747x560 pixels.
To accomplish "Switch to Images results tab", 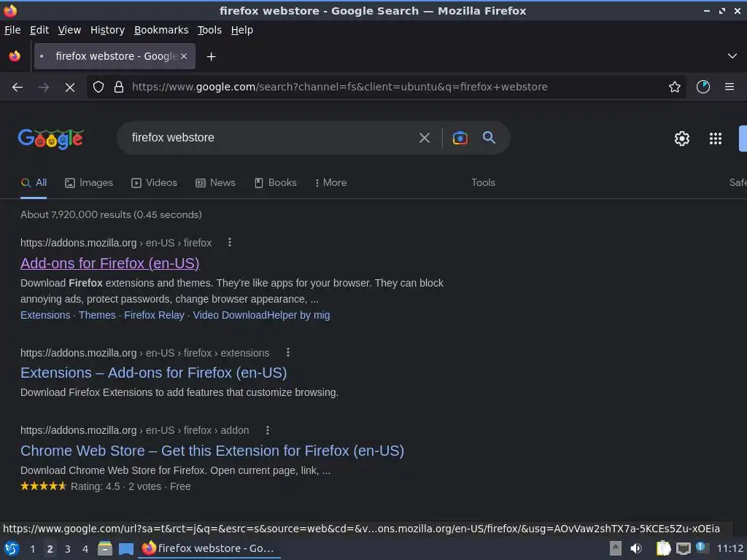I will click(89, 183).
